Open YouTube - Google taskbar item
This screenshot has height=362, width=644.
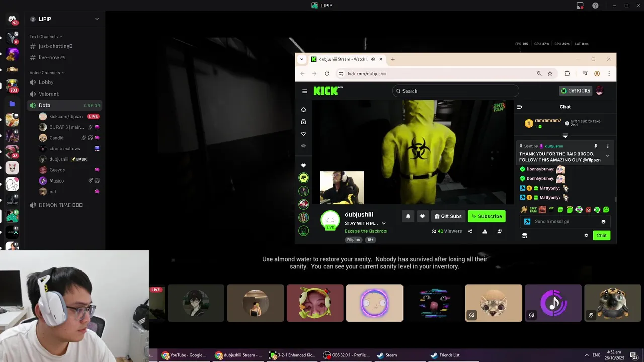(x=184, y=355)
